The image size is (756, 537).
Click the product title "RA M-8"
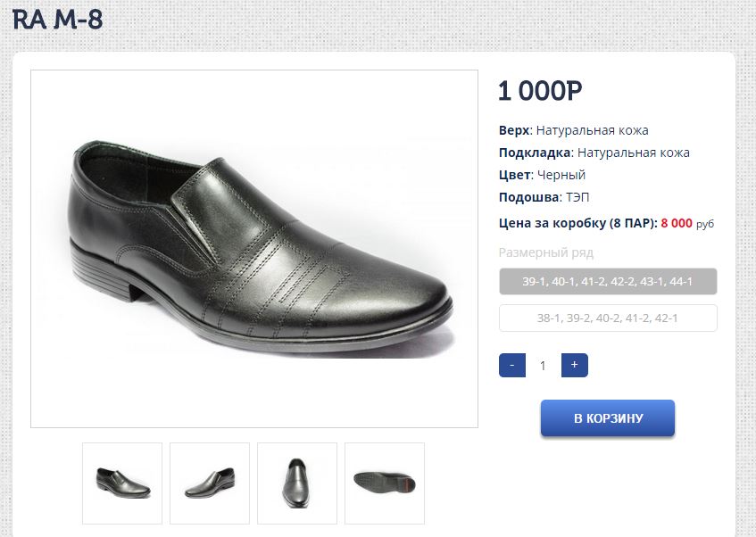[58, 20]
